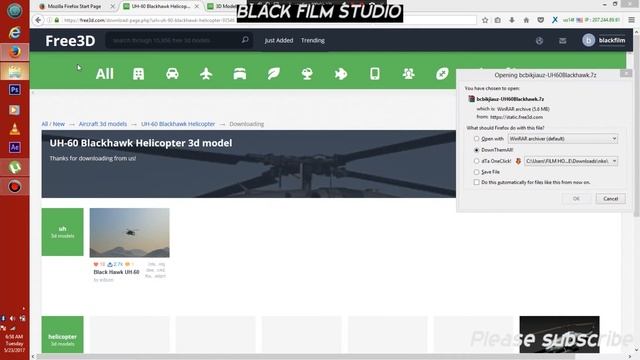
Task: Click the Free3D logo
Action: point(70,40)
